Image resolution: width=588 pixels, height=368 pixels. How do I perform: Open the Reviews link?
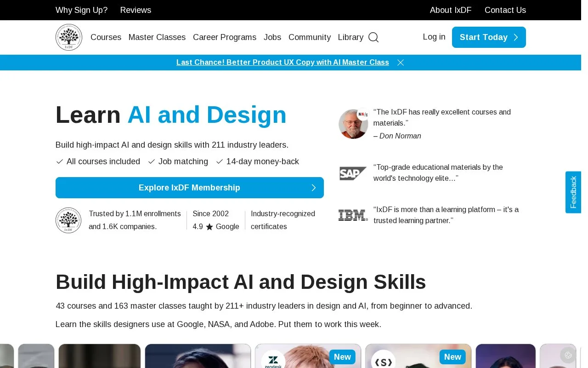point(136,10)
